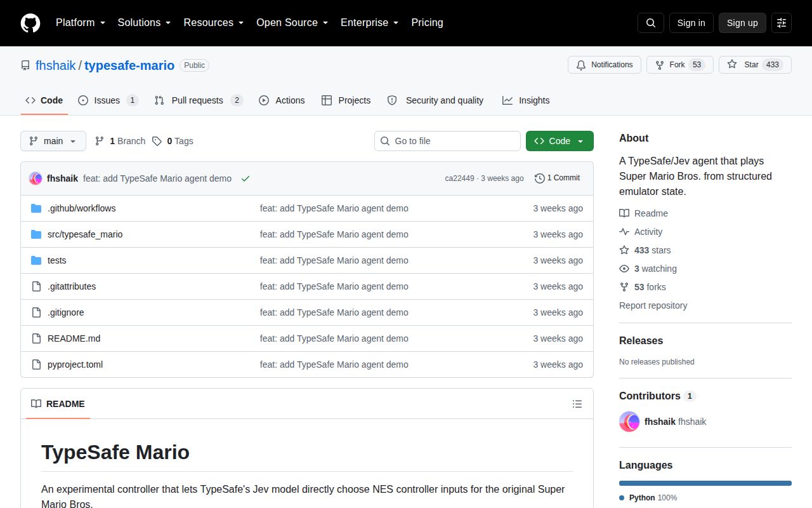
Task: View the 3 watching link
Action: coord(648,269)
